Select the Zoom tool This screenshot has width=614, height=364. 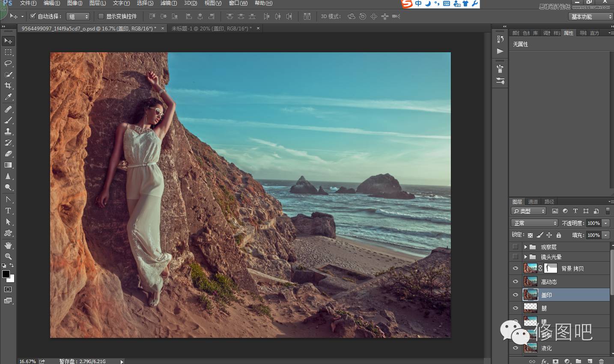pyautogui.click(x=8, y=257)
